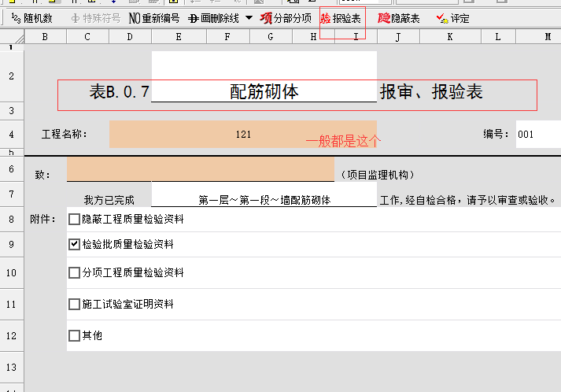Click the 第一层～第一段～墙配筋砌体 cell

point(264,200)
